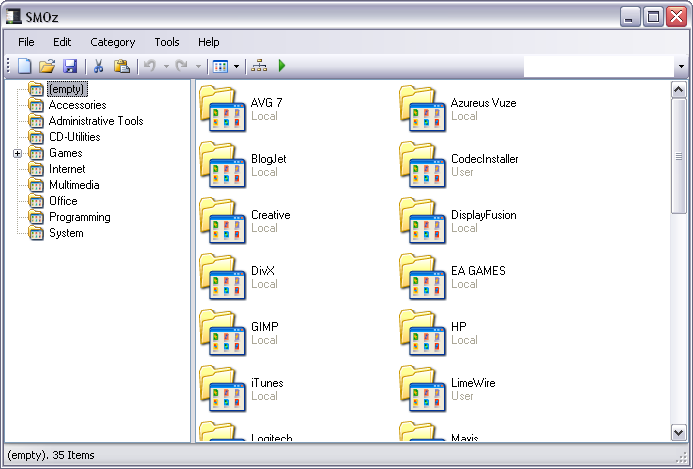
Task: Click the green Apply play arrow
Action: click(282, 66)
